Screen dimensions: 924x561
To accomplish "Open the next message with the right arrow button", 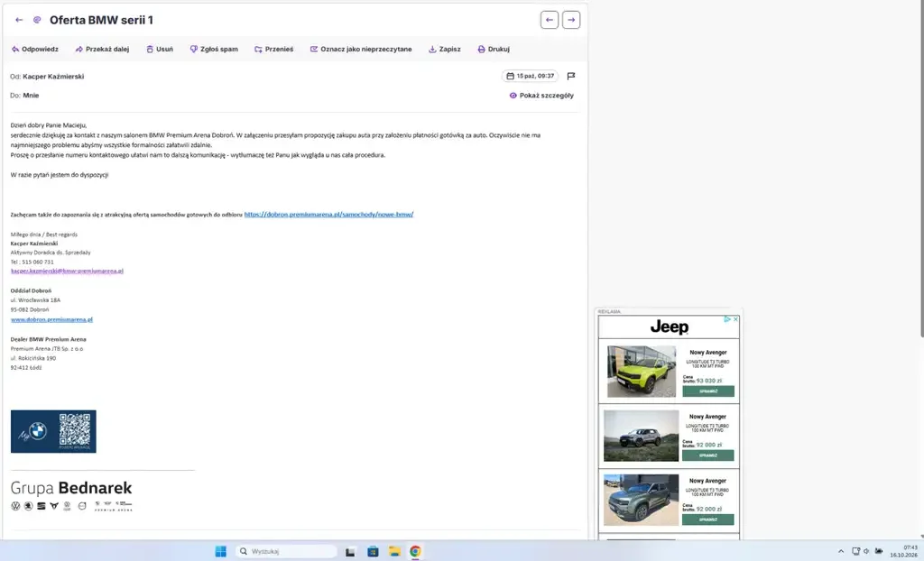I will click(571, 20).
